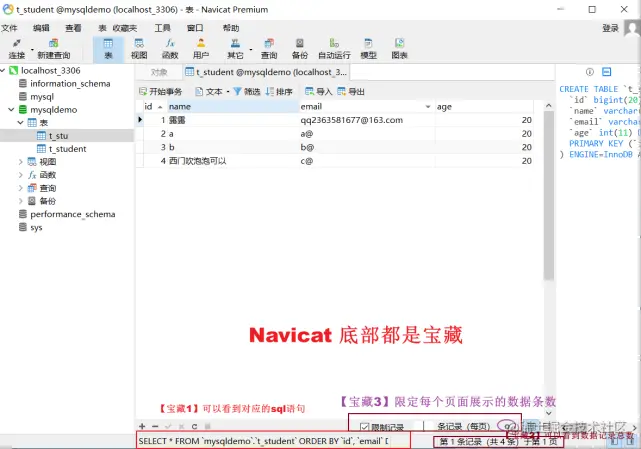Expand the 视图 views tree node
641x449 pixels.
[20, 162]
